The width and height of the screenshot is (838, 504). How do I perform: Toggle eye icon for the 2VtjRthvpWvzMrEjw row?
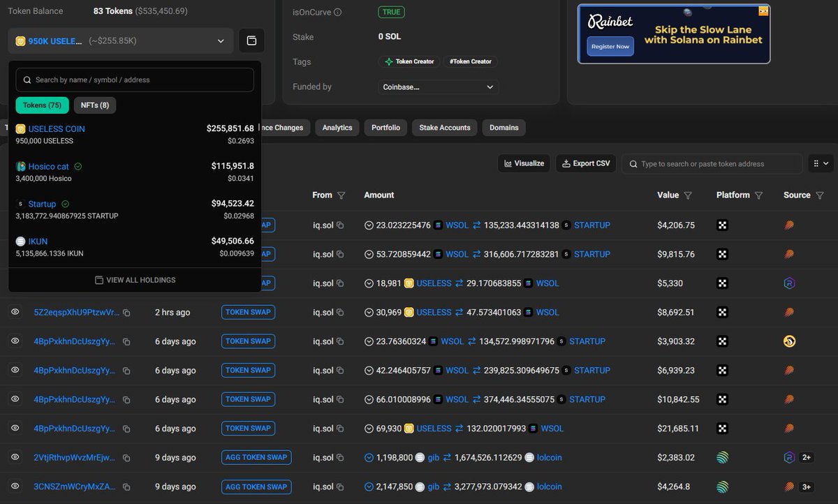point(15,457)
